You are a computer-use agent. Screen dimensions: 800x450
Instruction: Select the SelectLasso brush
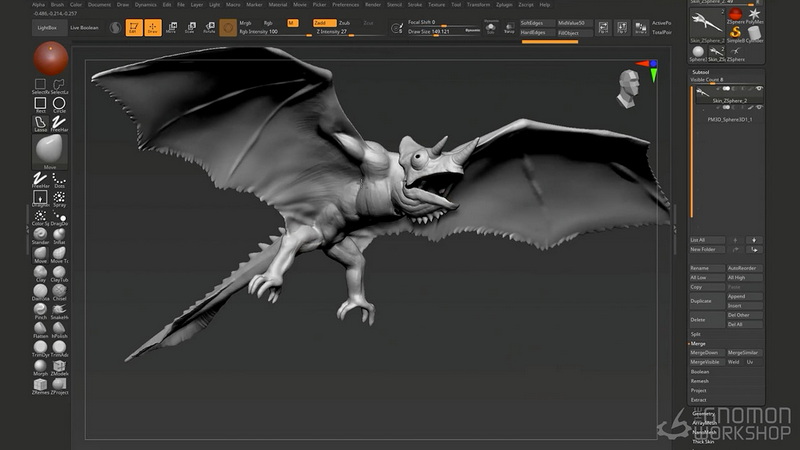pyautogui.click(x=59, y=86)
